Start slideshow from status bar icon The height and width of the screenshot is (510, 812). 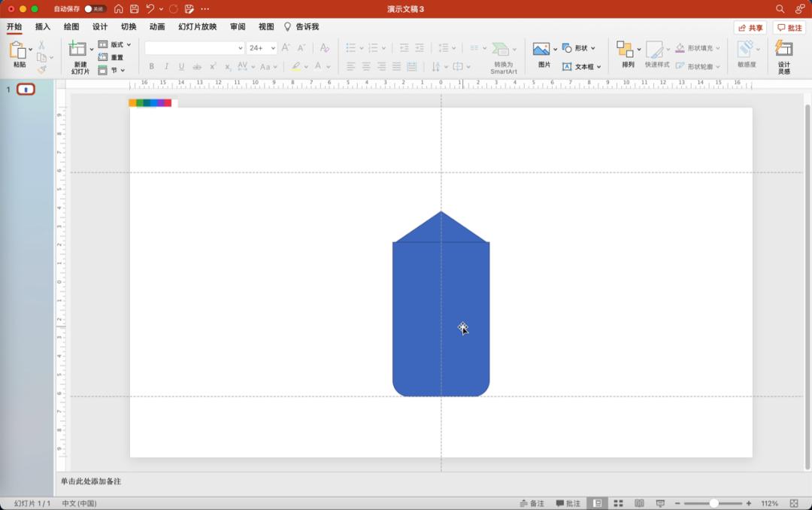(x=660, y=503)
